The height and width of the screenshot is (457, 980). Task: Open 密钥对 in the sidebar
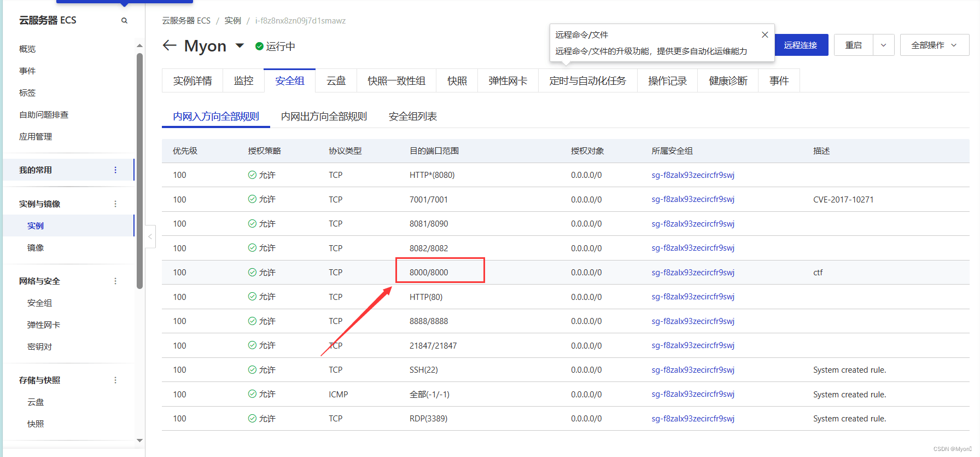(x=39, y=346)
